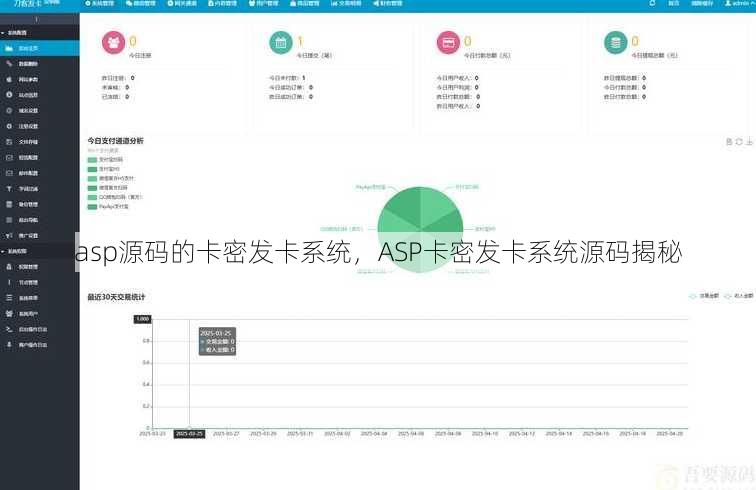Screen dimensions: 756x490
Task: Click the pie chart's top-right lighter green slice
Action: click(436, 204)
